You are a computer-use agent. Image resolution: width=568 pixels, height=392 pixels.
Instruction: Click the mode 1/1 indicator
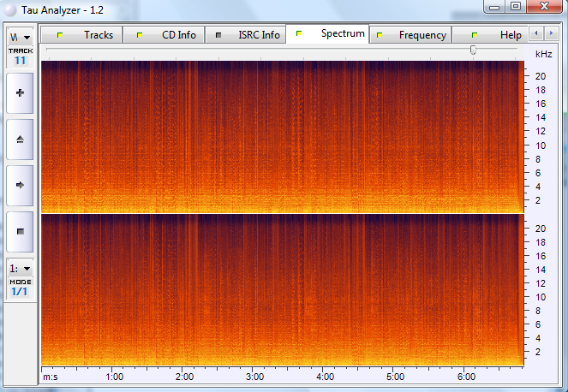point(20,291)
